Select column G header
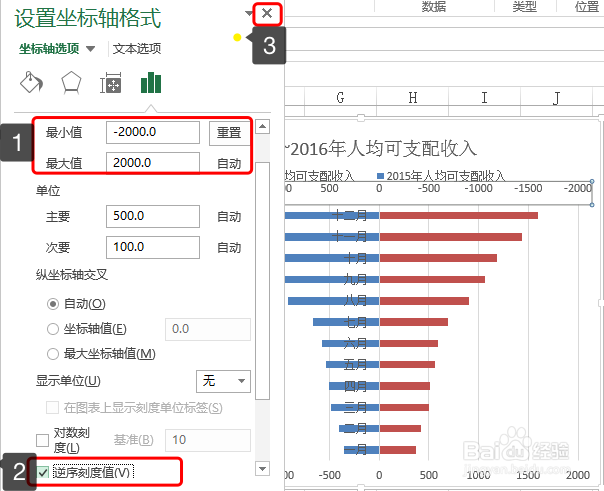 340,98
